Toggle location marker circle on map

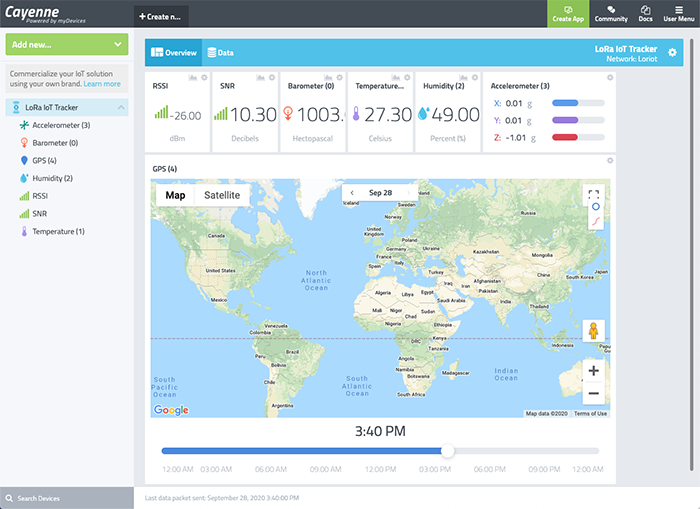[595, 207]
